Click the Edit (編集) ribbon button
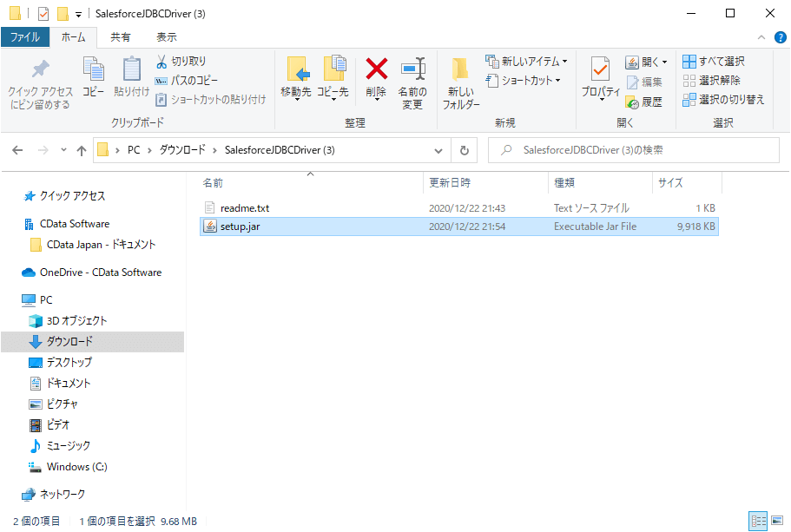Viewport: 791px width, 532px height. pos(644,82)
